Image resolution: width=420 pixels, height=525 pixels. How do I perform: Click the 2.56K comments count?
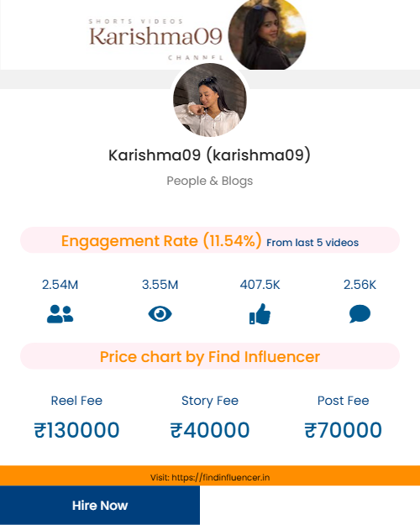360,285
